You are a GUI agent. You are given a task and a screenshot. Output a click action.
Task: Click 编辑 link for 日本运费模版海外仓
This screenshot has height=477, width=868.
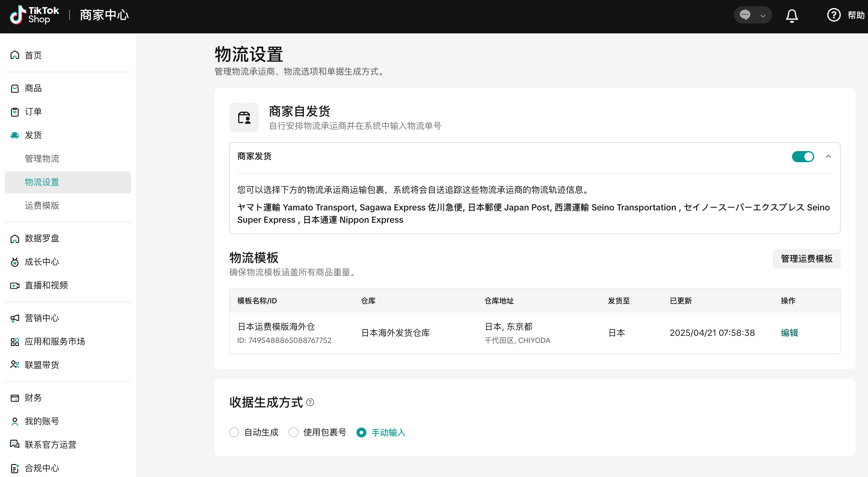(789, 333)
